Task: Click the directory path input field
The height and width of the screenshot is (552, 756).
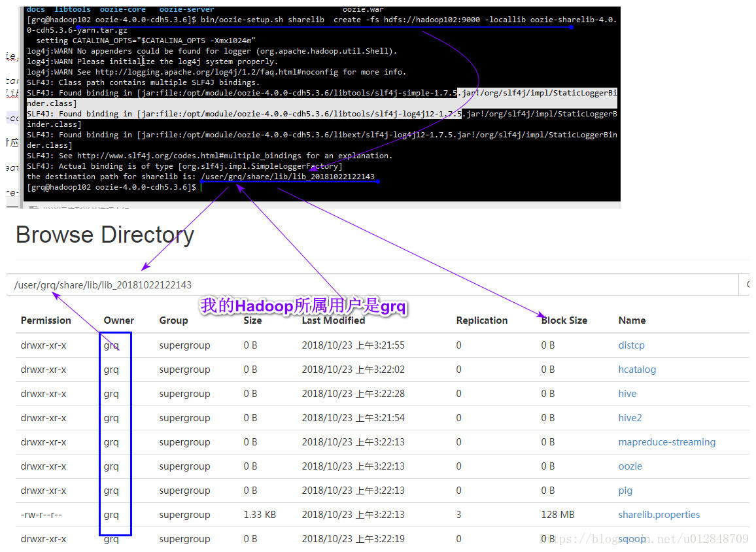Action: click(372, 285)
